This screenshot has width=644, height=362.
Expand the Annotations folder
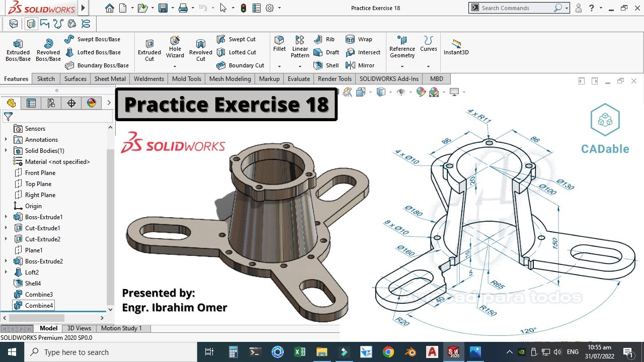pos(5,139)
